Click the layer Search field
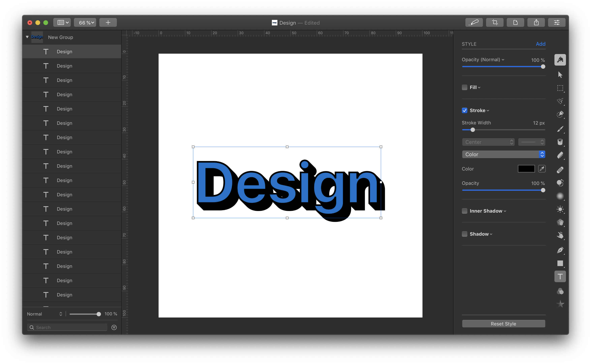 67,327
